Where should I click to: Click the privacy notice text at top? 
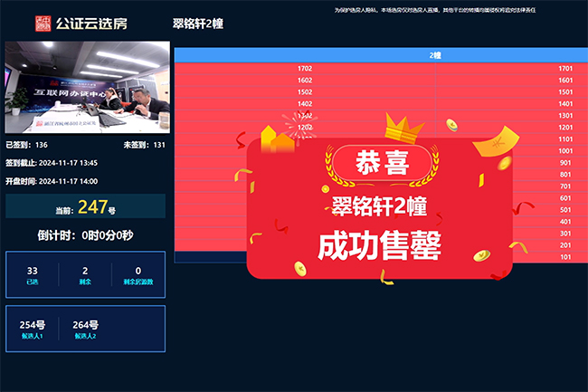pos(435,10)
